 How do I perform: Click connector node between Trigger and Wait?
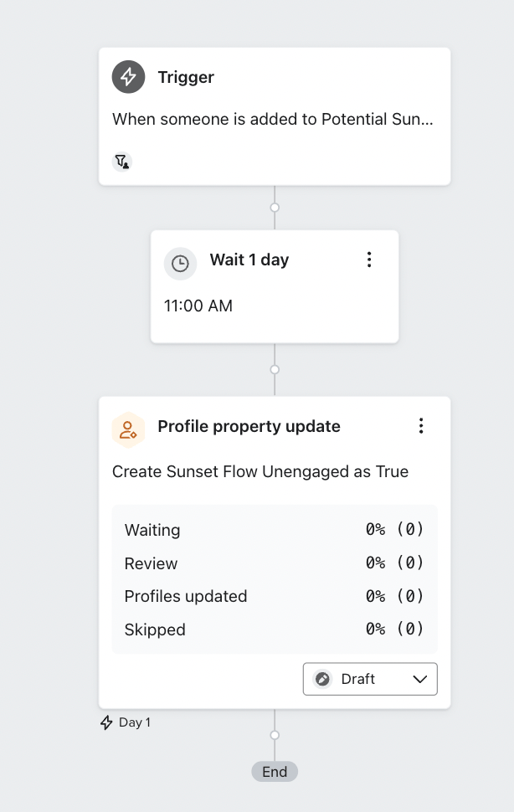[275, 208]
